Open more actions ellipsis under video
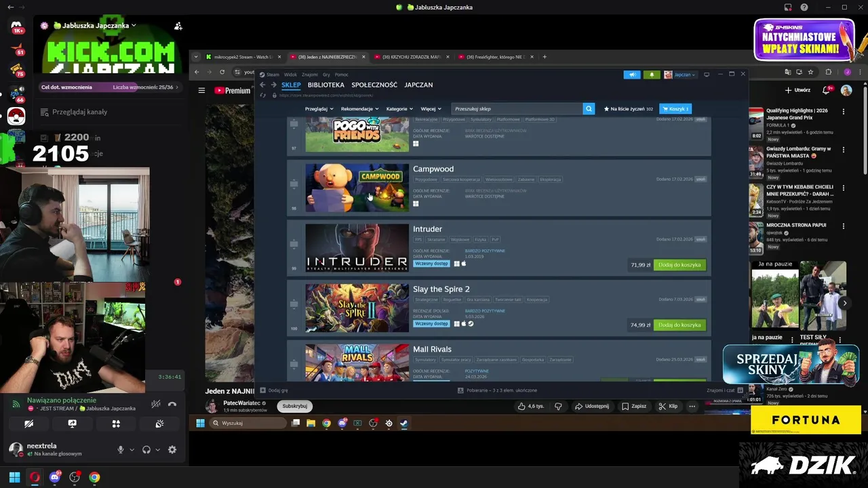Viewport: 868px width, 488px height. tap(692, 406)
